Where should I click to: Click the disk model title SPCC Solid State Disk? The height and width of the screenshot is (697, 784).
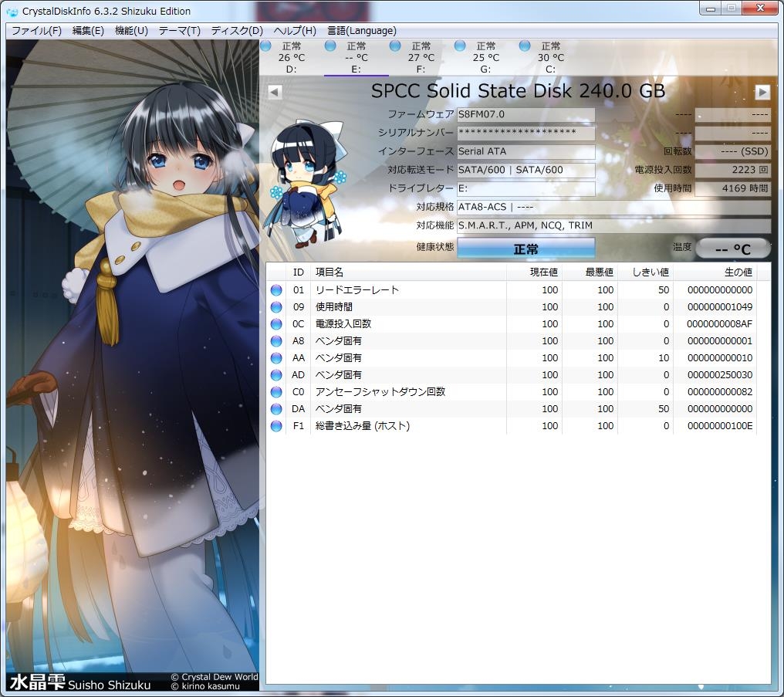tap(518, 91)
